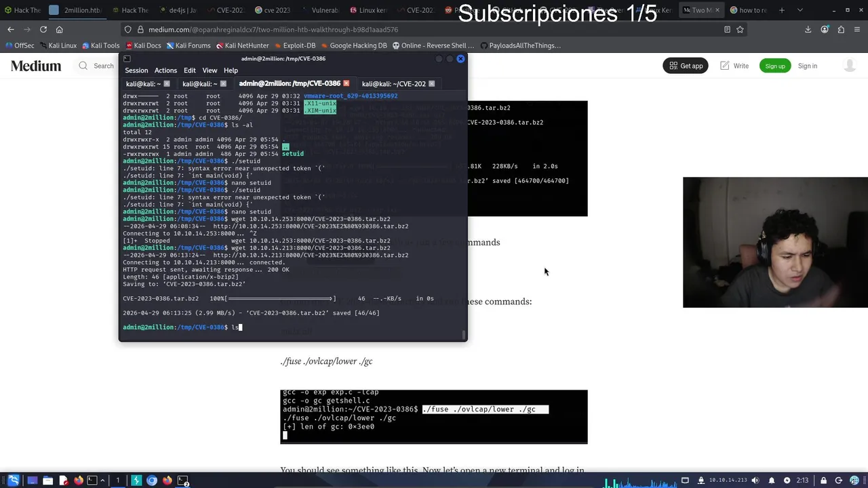Close the admin@2million terminal tab
This screenshot has height=488, width=868.
346,83
